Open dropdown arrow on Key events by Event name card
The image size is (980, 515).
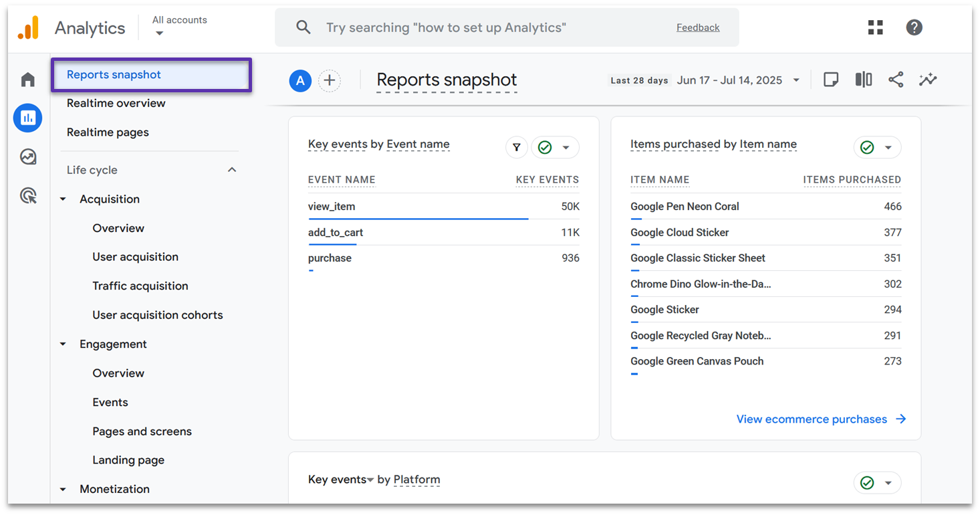pos(566,148)
